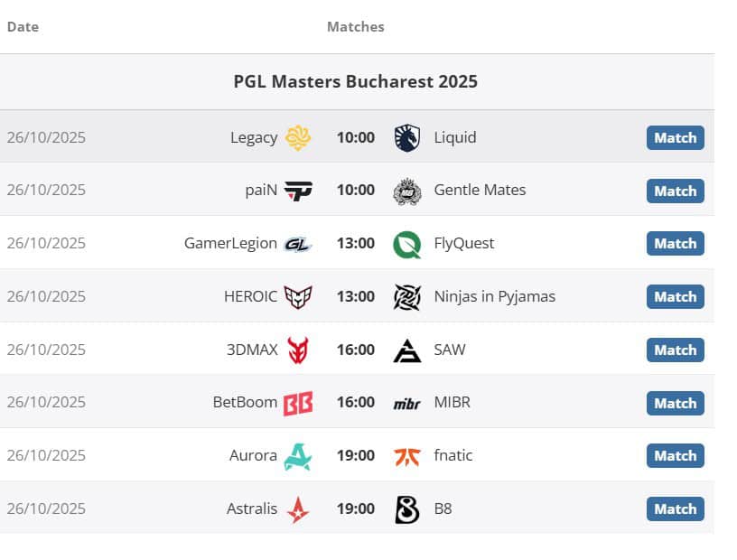Click the Aurora team name
Image resolution: width=737 pixels, height=560 pixels.
coord(253,456)
